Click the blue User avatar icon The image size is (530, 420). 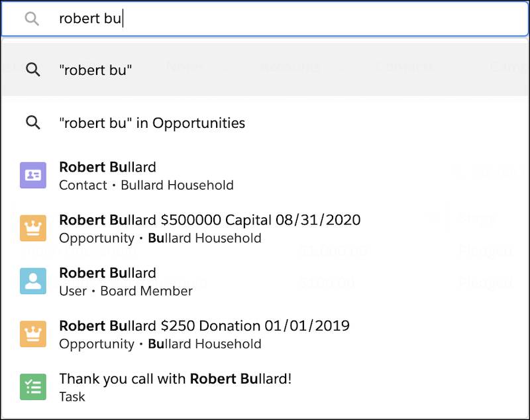click(x=33, y=281)
